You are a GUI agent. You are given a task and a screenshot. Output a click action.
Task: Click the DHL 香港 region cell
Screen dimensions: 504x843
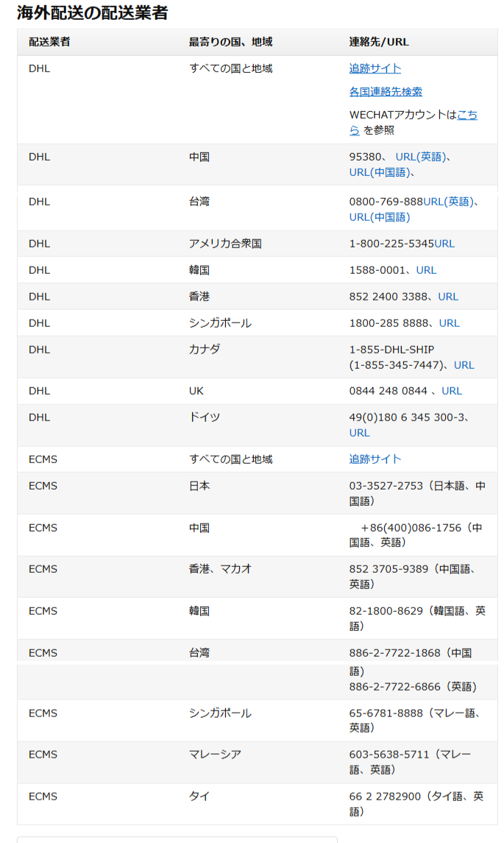pyautogui.click(x=199, y=296)
